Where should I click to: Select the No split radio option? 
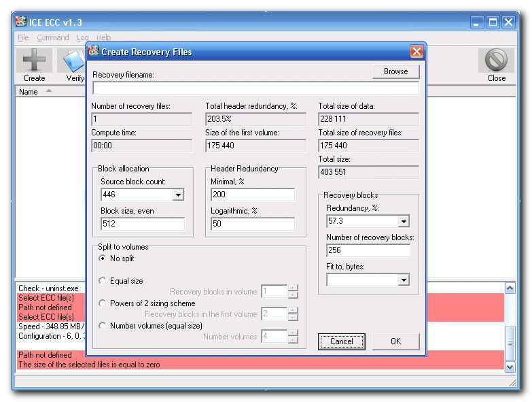pos(102,258)
